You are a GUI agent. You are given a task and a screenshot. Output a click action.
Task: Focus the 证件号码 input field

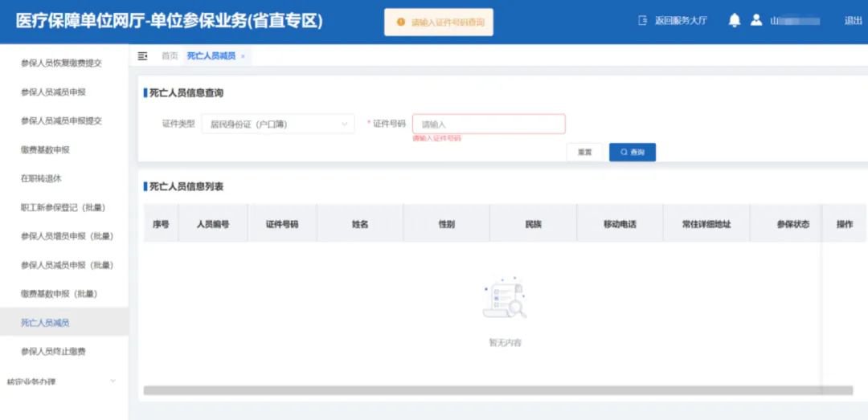click(x=489, y=124)
